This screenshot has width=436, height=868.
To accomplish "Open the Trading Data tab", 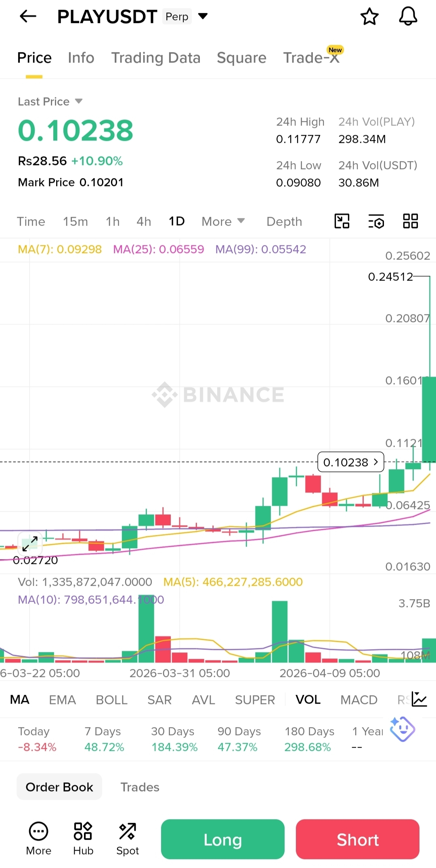I will click(156, 58).
